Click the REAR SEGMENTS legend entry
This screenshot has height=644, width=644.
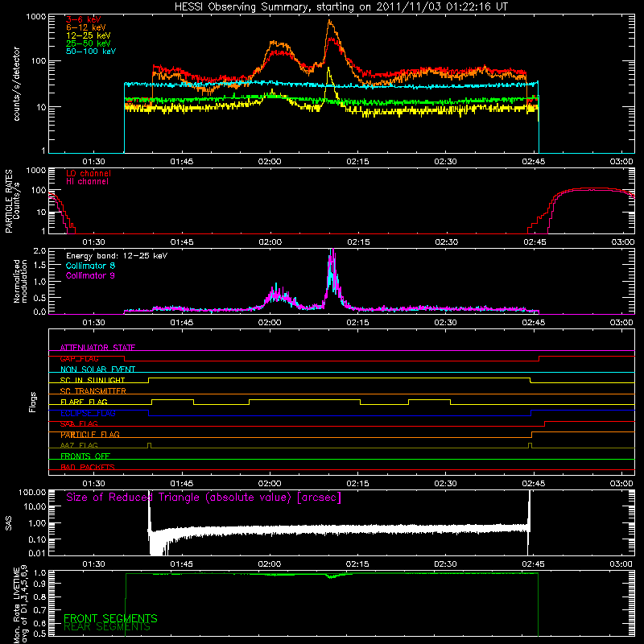pyautogui.click(x=107, y=627)
